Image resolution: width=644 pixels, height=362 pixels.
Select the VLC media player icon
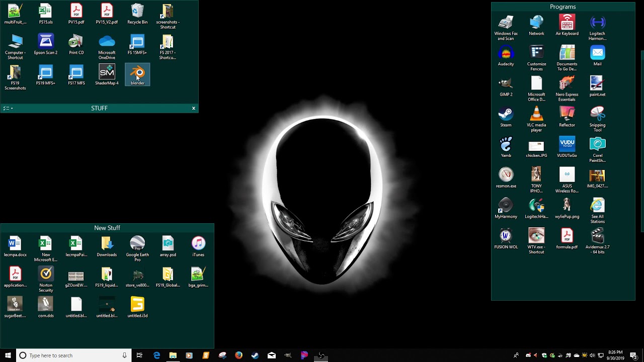536,119
